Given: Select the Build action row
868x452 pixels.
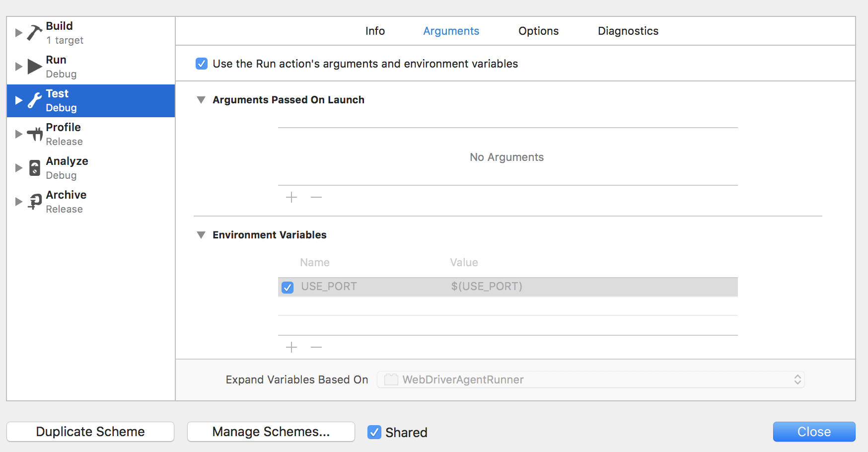Looking at the screenshot, I should click(x=91, y=33).
